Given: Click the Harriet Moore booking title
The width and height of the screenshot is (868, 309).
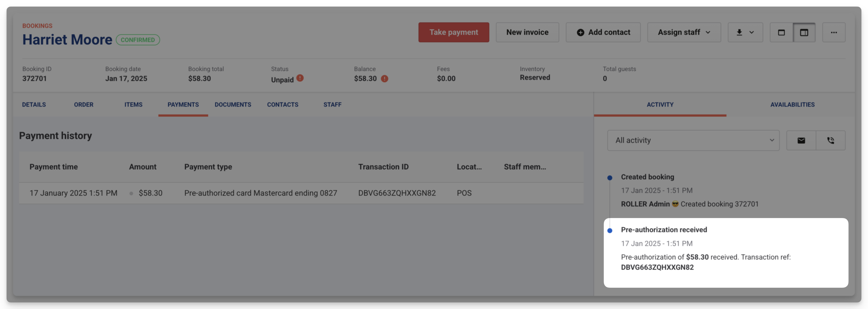Looking at the screenshot, I should pos(67,40).
